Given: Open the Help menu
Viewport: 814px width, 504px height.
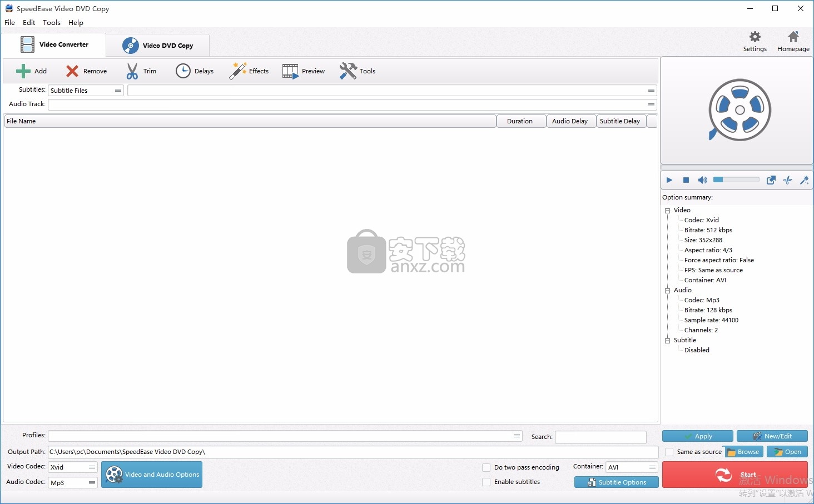Looking at the screenshot, I should click(x=76, y=23).
